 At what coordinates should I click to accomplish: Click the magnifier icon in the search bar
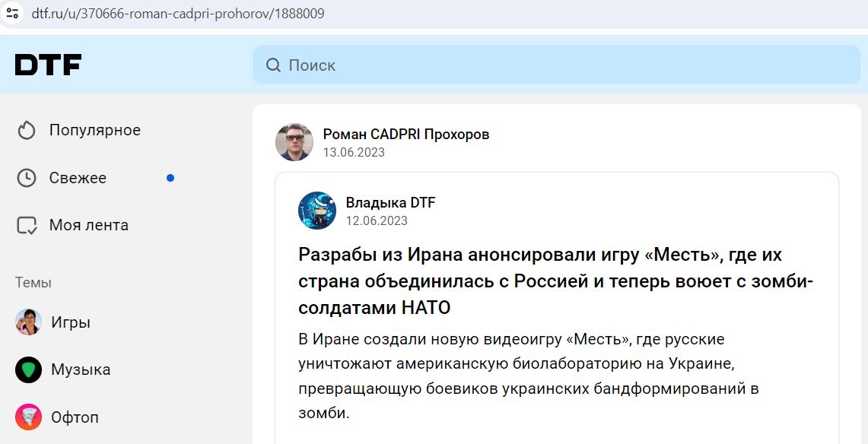[272, 65]
